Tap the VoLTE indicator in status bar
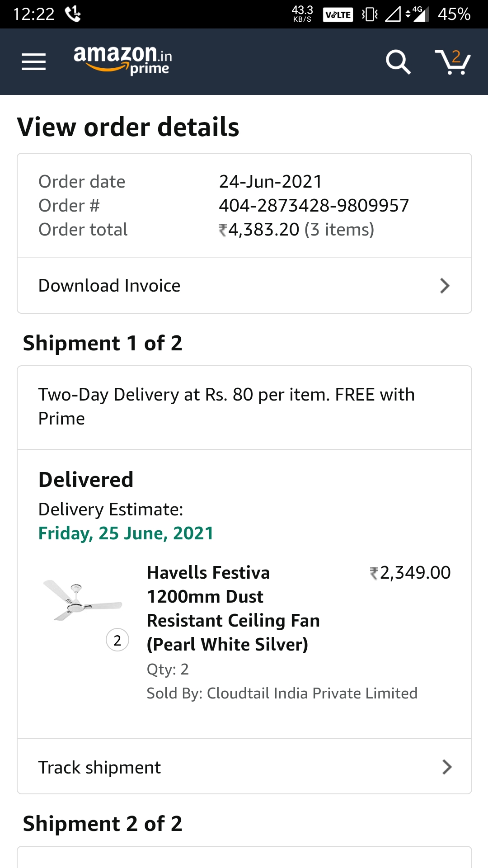This screenshot has width=488, height=868. (338, 14)
